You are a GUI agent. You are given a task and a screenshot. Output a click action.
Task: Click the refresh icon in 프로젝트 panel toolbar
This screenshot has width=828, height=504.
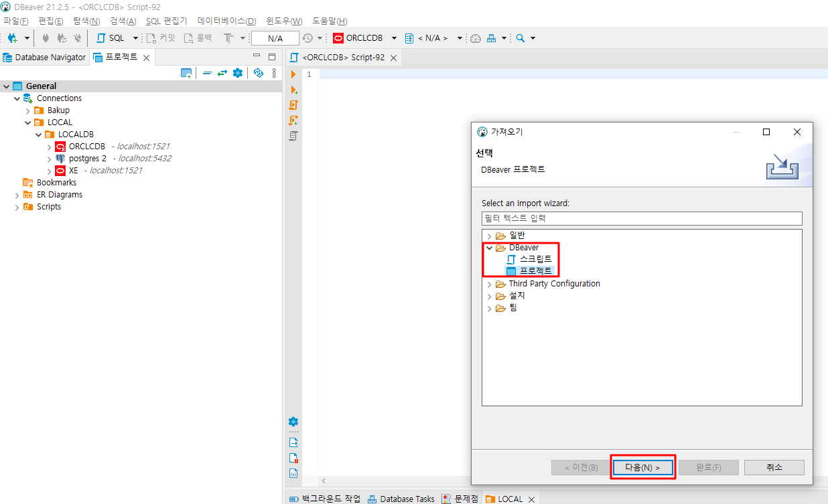(x=259, y=73)
